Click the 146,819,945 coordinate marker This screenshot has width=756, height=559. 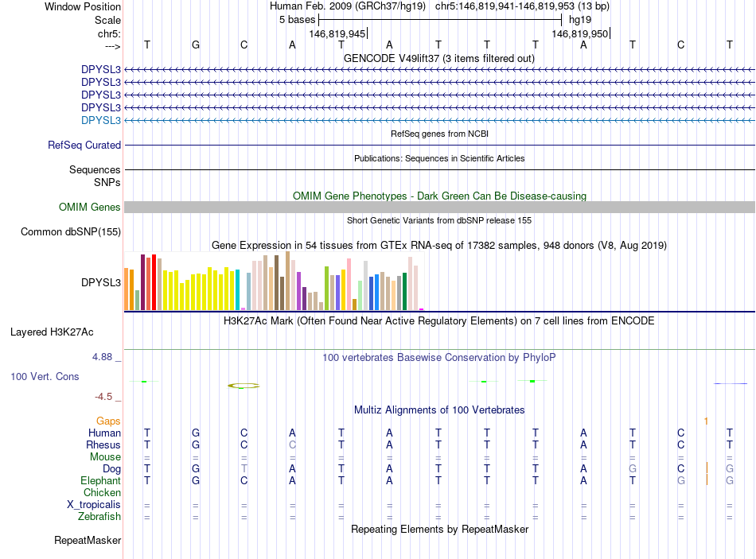[x=337, y=33]
